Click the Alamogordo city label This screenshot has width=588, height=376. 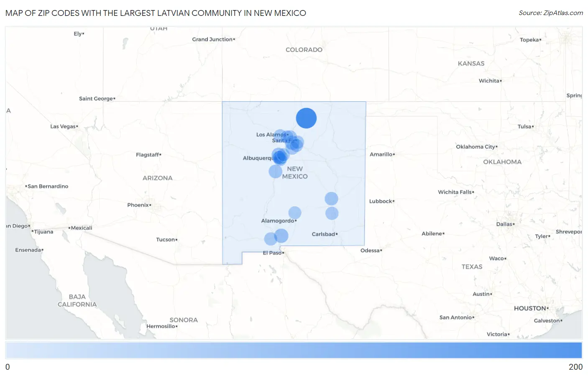click(x=278, y=221)
